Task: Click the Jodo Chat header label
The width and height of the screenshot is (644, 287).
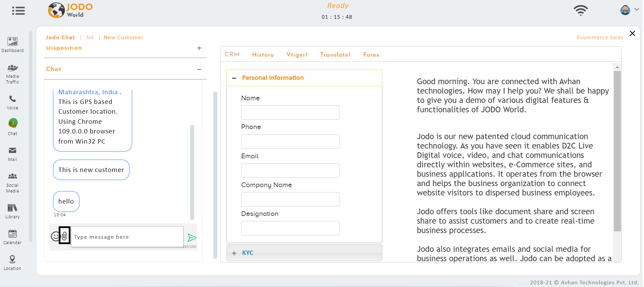Action: (60, 38)
